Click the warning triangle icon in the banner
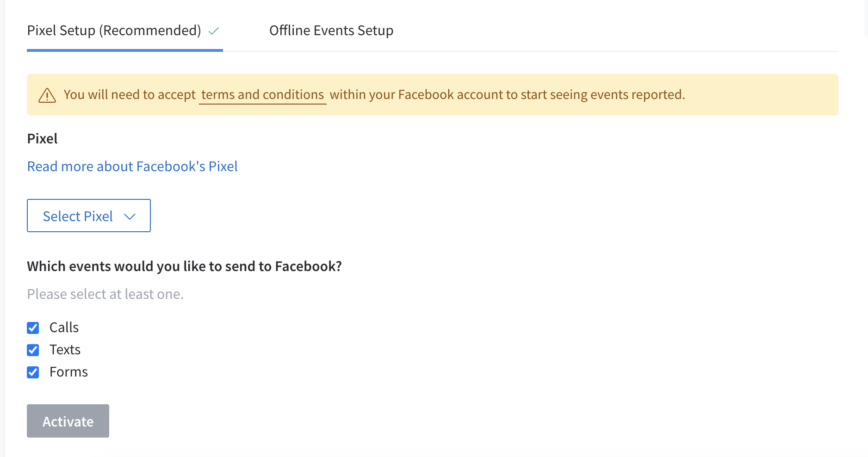Image resolution: width=868 pixels, height=457 pixels. (47, 95)
